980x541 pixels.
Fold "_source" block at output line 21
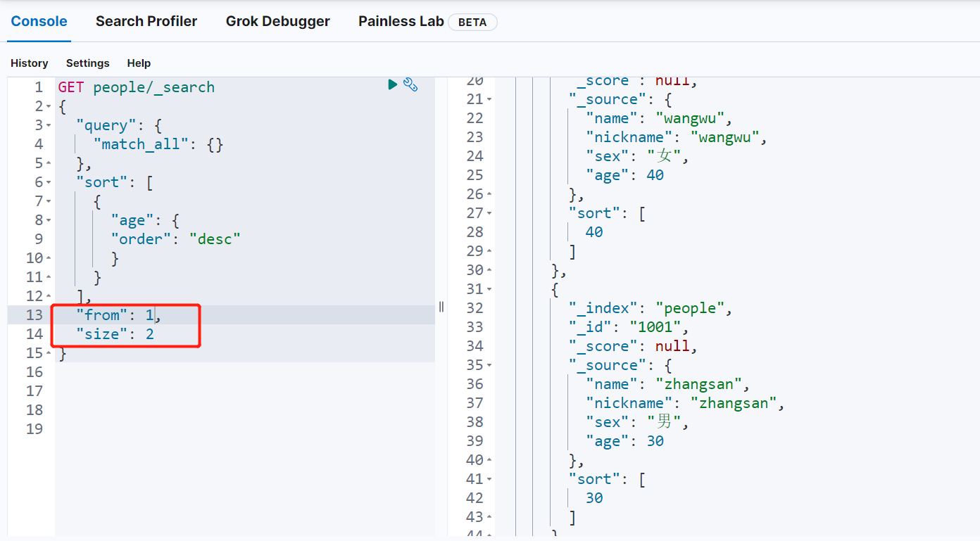(x=489, y=100)
